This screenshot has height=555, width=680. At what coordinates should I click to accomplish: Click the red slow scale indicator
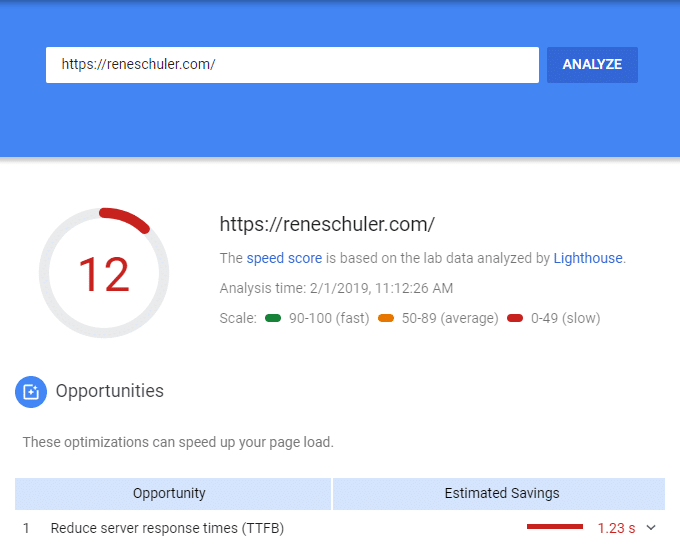[x=515, y=318]
